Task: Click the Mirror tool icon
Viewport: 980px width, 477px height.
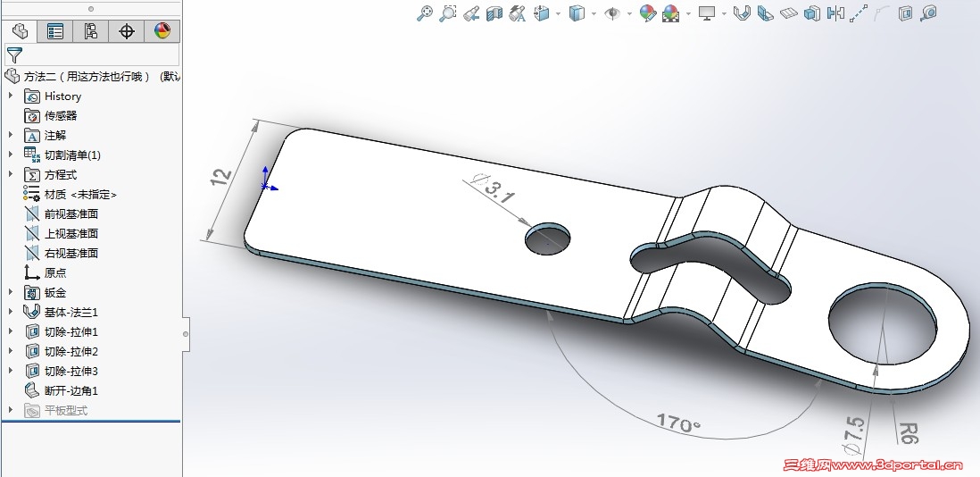Action: coord(835,13)
